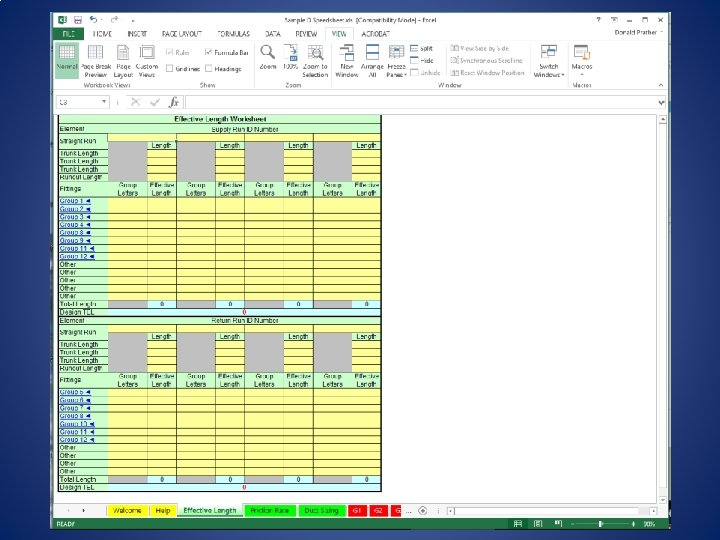Viewport: 720px width, 540px height.
Task: Switch to the REVIEW ribbon tab
Action: point(306,34)
